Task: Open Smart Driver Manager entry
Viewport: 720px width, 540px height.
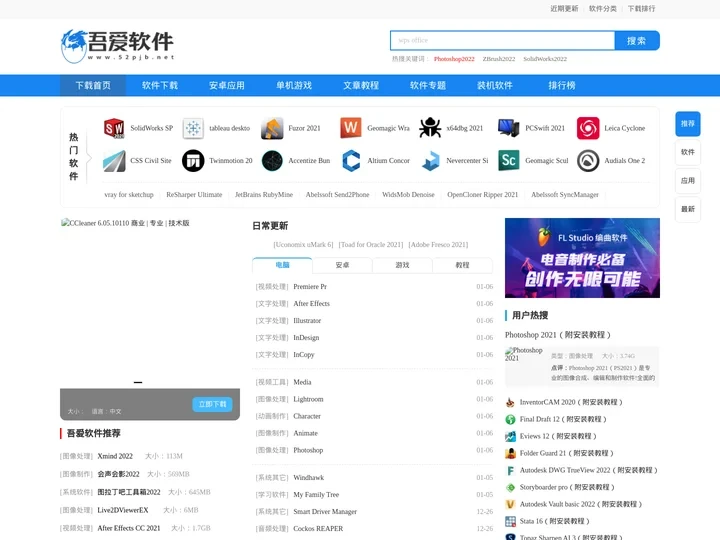Action: (x=325, y=512)
